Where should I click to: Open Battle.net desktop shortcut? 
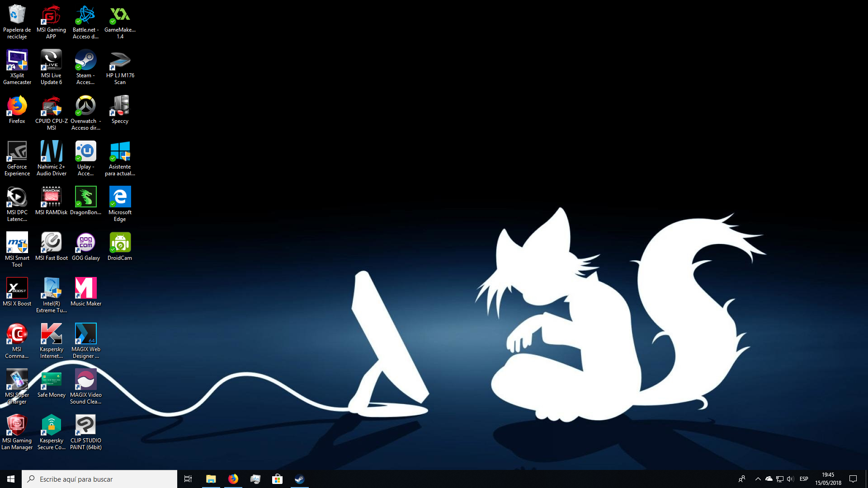click(85, 22)
